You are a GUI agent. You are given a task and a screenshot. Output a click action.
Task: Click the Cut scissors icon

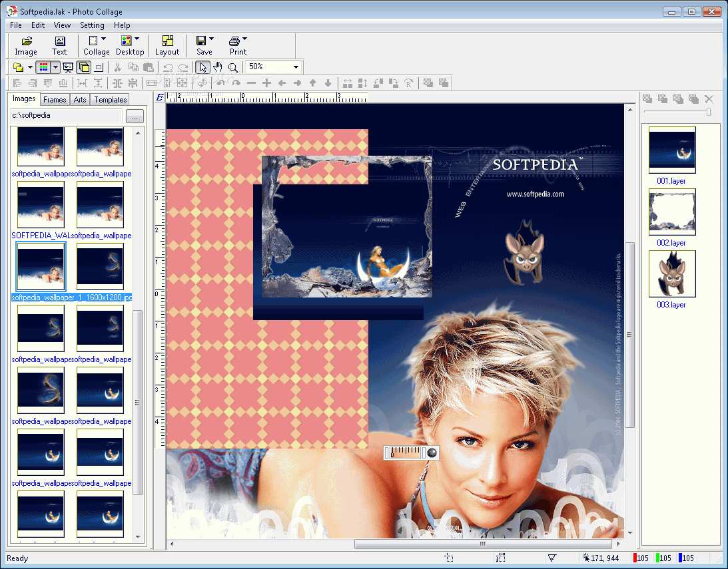click(117, 67)
